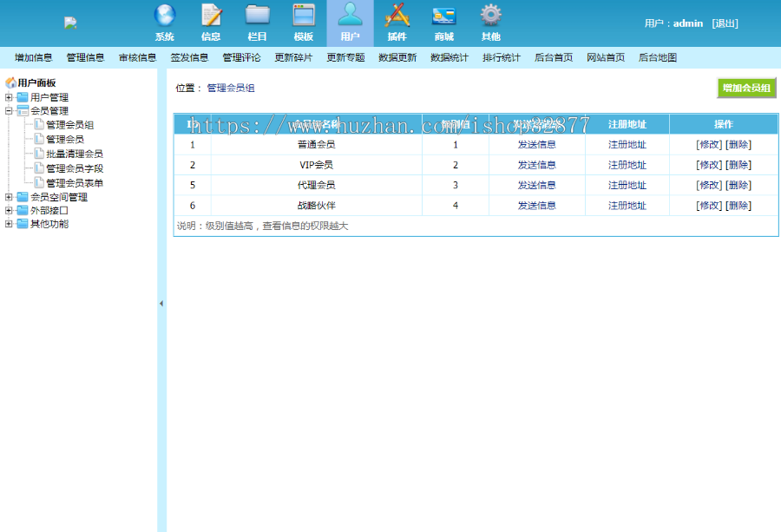Click the 用户面板 home icon
781x532 pixels.
[x=11, y=82]
